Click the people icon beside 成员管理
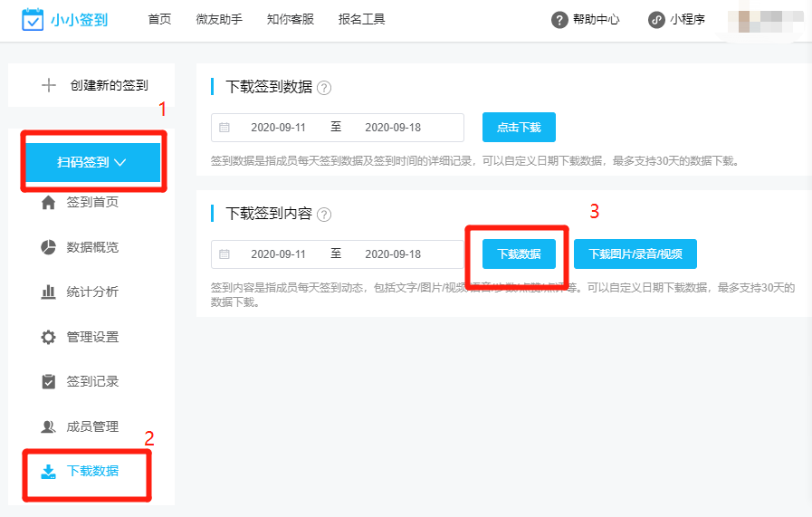This screenshot has height=517, width=812. click(x=48, y=426)
